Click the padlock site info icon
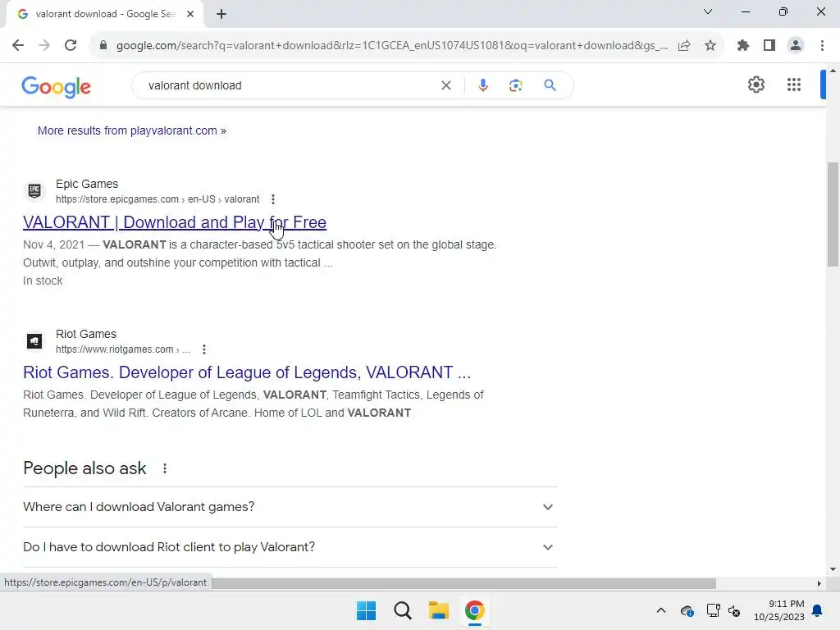 pyautogui.click(x=103, y=46)
